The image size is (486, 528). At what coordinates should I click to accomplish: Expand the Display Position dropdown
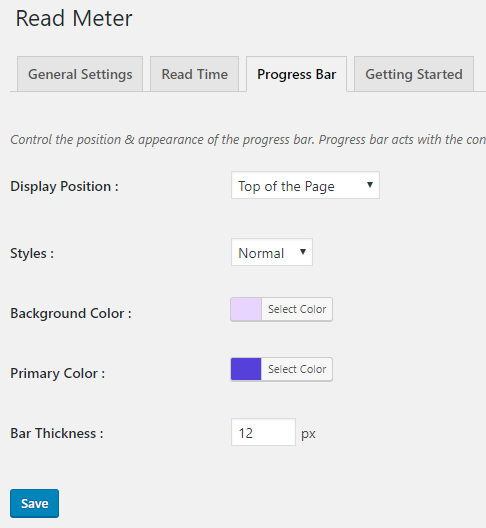point(305,185)
